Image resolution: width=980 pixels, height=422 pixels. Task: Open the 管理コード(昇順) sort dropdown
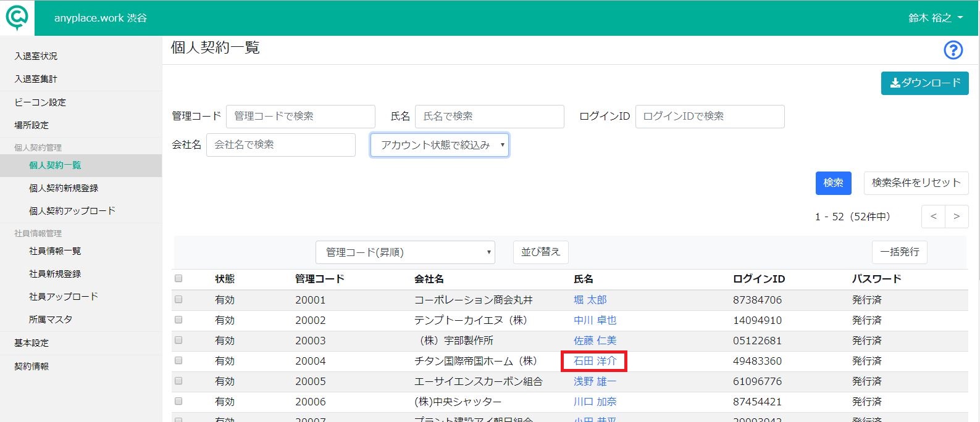405,252
